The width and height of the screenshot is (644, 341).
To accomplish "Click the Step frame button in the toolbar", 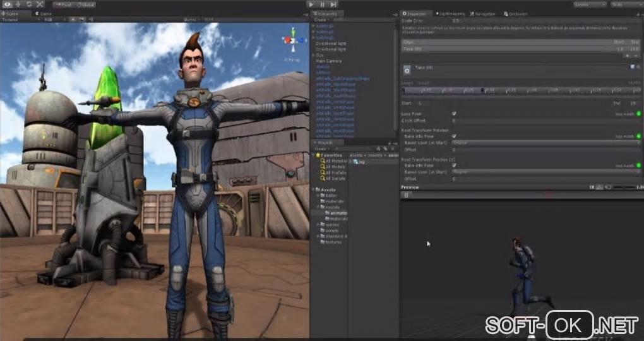I will pos(333,4).
